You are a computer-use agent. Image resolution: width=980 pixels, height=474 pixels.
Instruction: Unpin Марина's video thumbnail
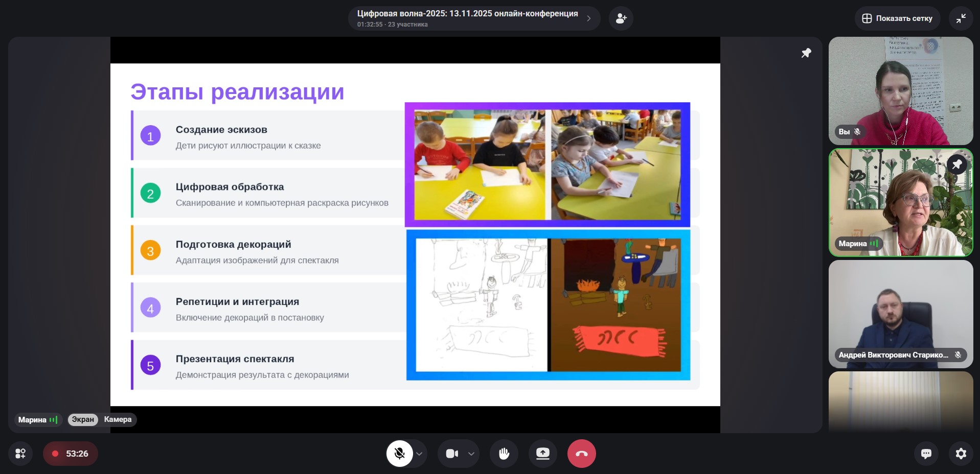click(956, 164)
